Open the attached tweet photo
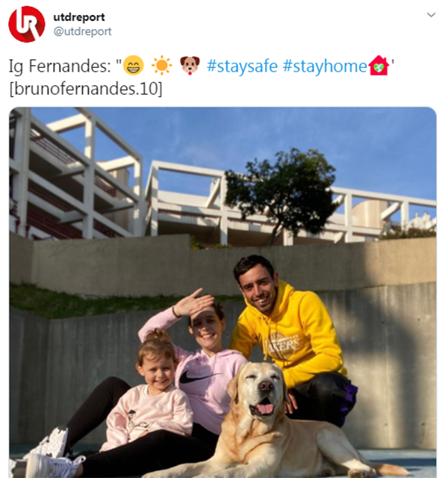This screenshot has height=478, width=448. click(223, 292)
